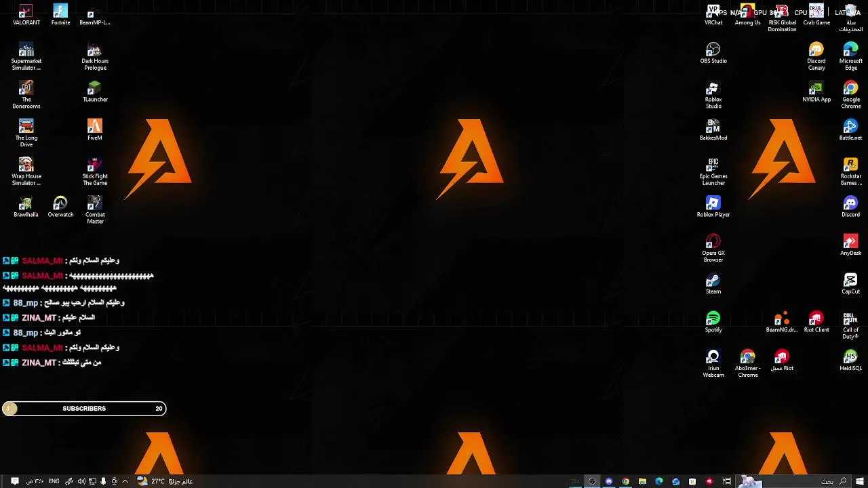The image size is (868, 488).
Task: Switch to Chrome on the taskbar
Action: pos(625,481)
